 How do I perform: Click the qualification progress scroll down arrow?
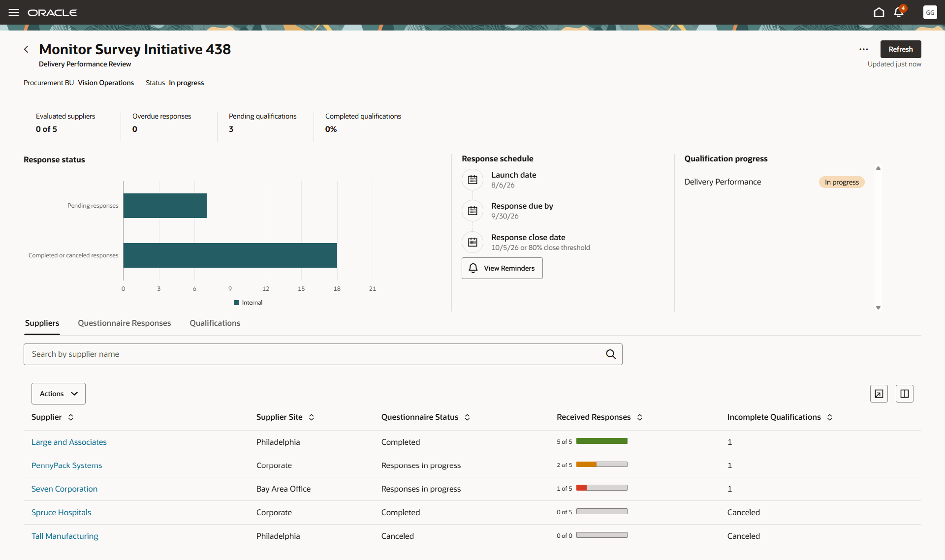tap(878, 308)
